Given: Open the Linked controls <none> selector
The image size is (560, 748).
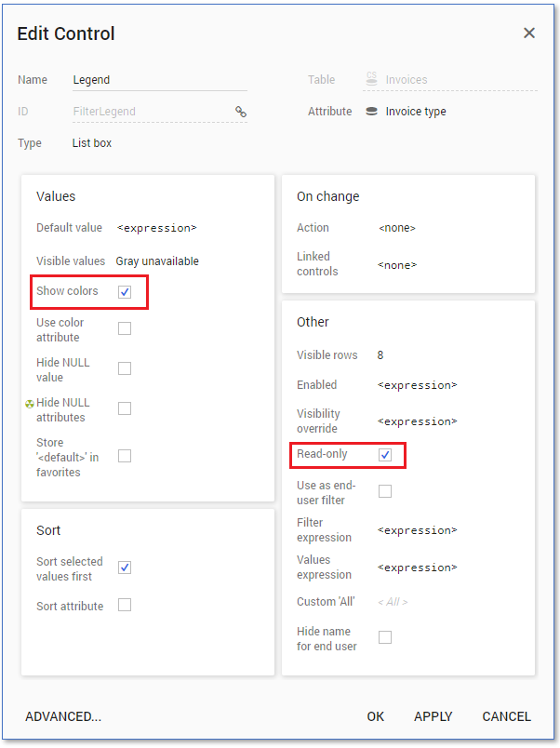Looking at the screenshot, I should coord(397,265).
